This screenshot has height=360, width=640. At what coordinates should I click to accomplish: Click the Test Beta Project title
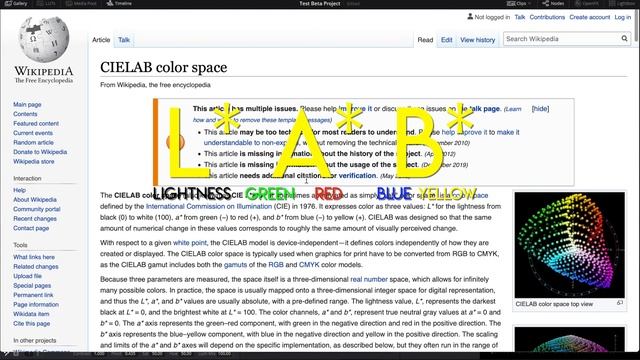click(x=320, y=3)
